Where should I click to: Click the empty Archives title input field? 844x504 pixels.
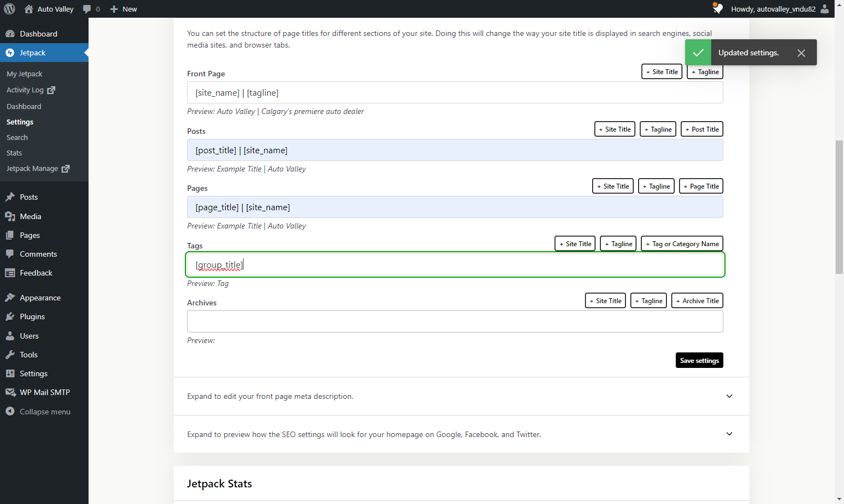(455, 321)
